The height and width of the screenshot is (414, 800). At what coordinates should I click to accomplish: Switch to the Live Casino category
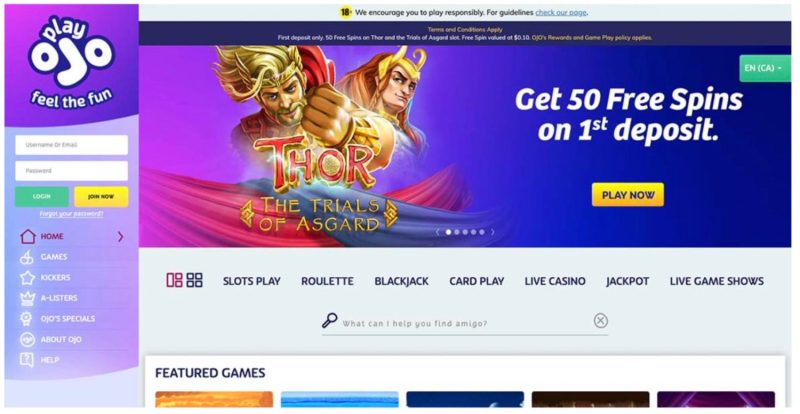click(x=555, y=281)
